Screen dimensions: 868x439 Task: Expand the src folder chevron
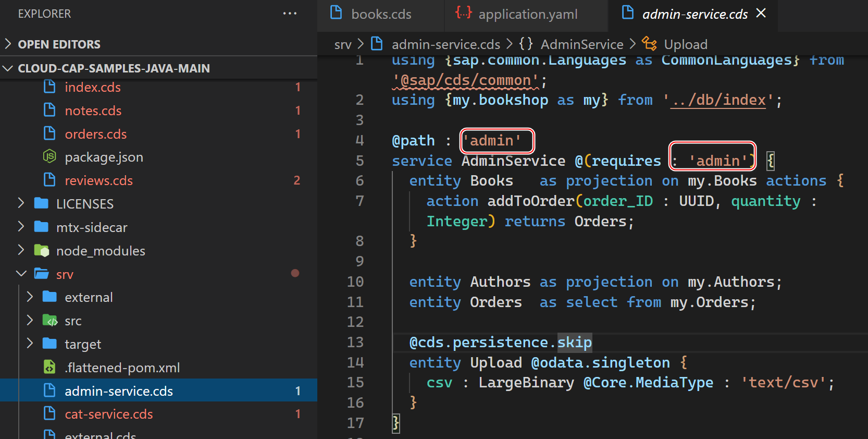click(x=30, y=320)
